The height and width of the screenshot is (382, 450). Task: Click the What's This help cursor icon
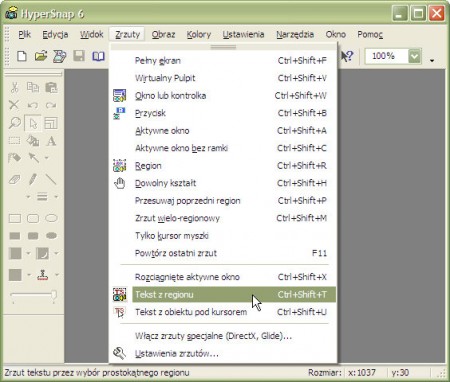click(x=347, y=56)
